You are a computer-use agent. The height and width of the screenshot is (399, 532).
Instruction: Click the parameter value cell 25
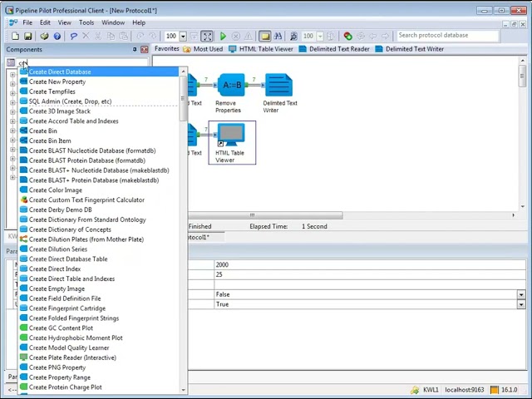coord(370,274)
